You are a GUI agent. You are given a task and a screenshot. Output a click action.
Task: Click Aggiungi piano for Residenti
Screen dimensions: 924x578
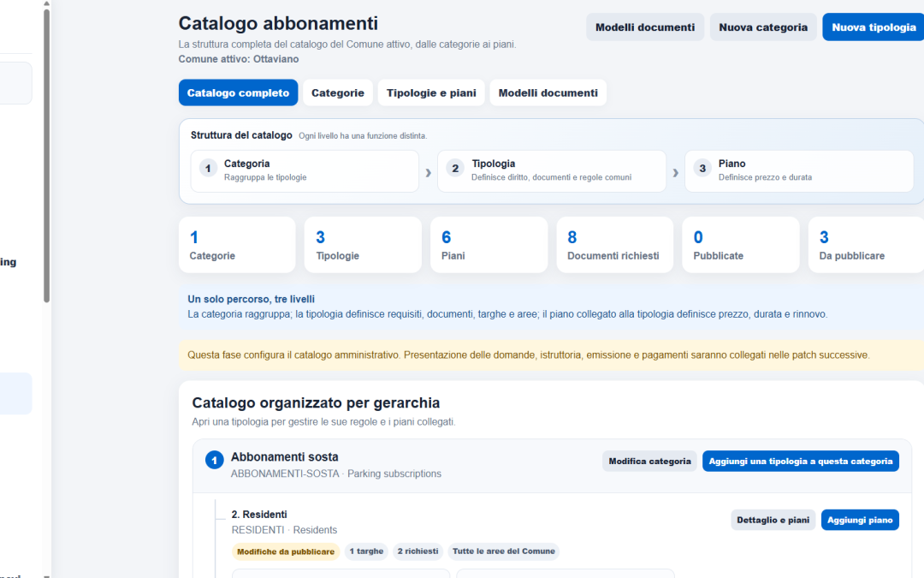[860, 520]
